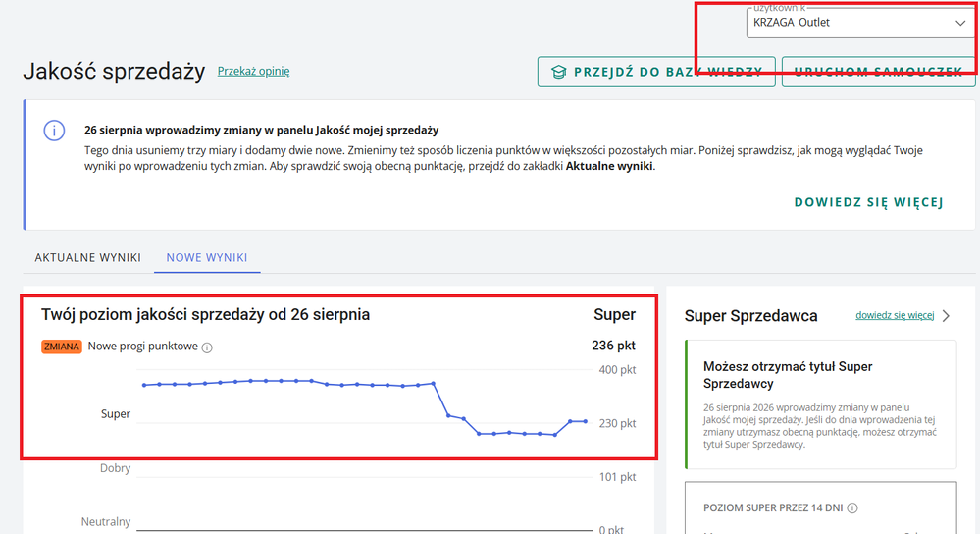The image size is (980, 534).
Task: Click the graduation cap icon on the knowledge base button
Action: pyautogui.click(x=559, y=72)
